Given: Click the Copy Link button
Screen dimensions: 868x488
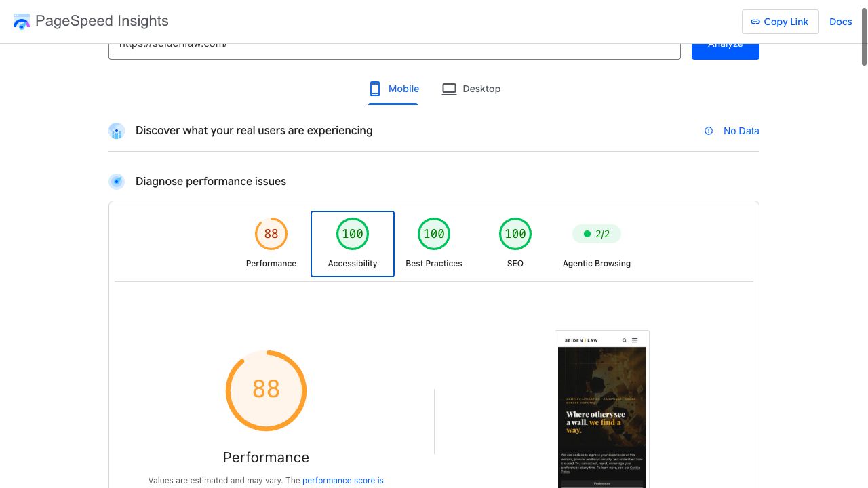Looking at the screenshot, I should [x=780, y=22].
